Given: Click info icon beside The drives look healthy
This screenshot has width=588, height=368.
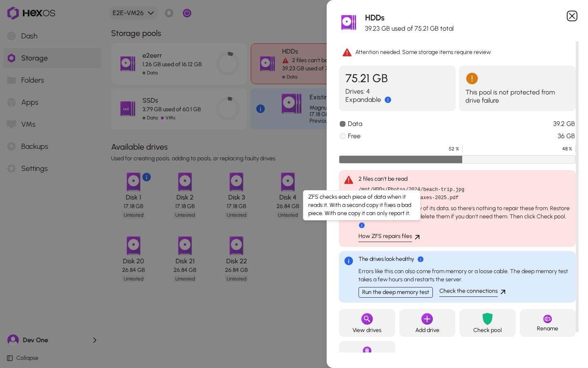Looking at the screenshot, I should 421,259.
